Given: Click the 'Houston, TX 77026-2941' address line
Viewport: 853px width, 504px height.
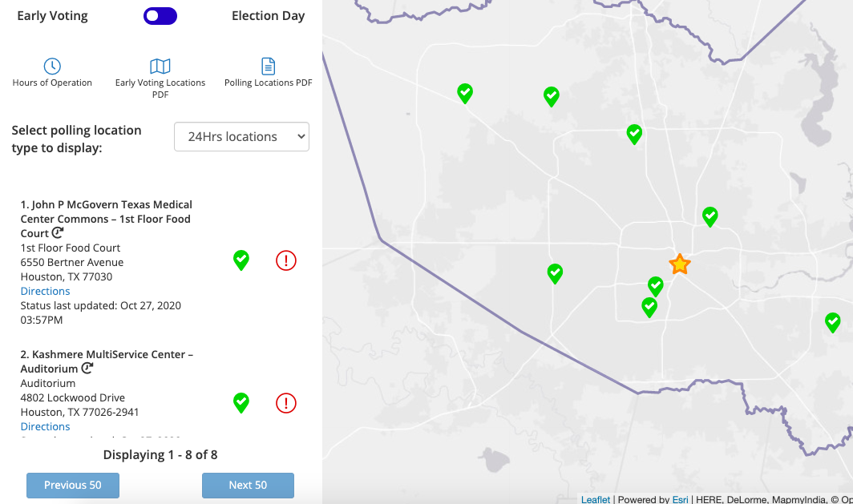Looking at the screenshot, I should coord(79,412).
